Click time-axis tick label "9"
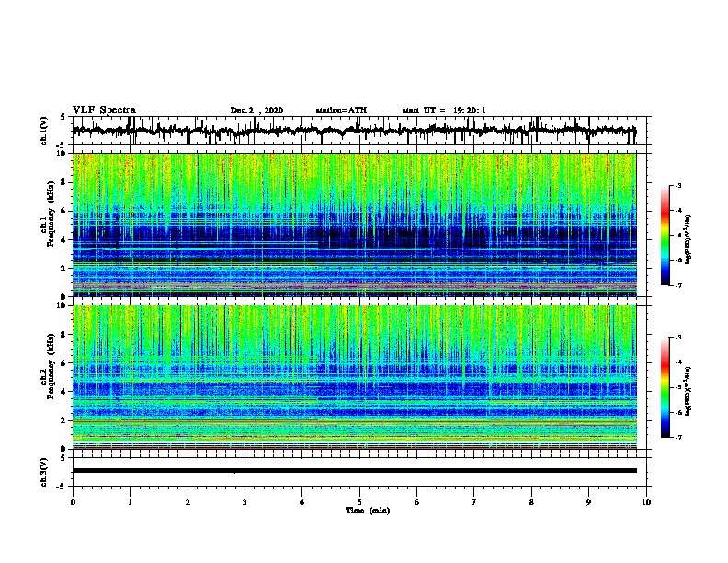The width and height of the screenshot is (728, 563). click(588, 502)
